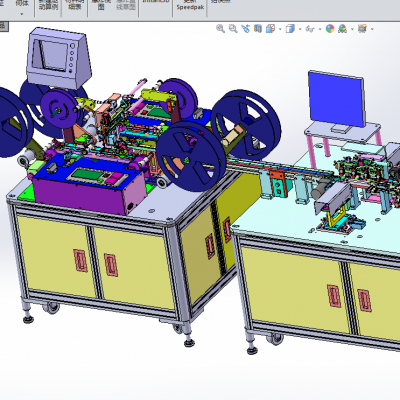Click the Exploded View ribbon command
400x400 pixels.
(x=101, y=5)
